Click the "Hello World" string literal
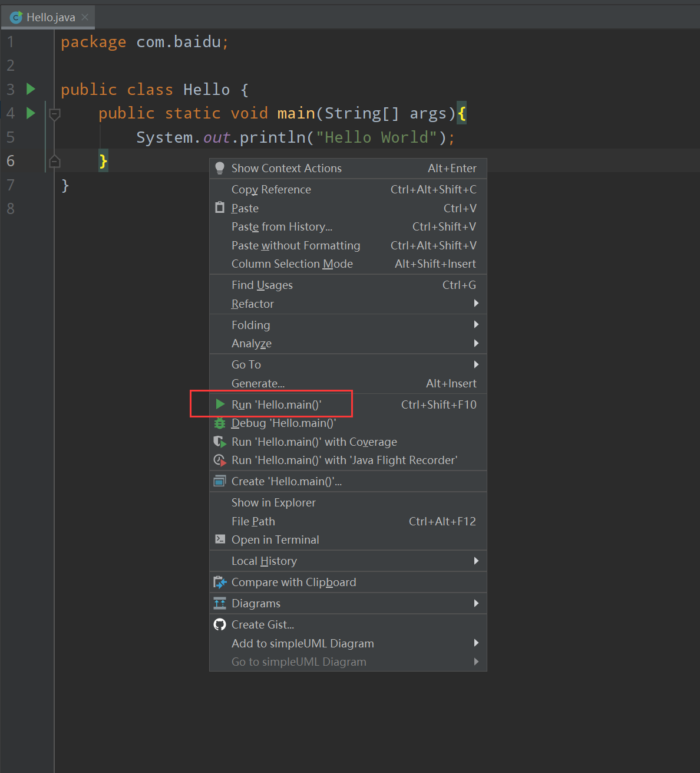700x773 pixels. 377,137
